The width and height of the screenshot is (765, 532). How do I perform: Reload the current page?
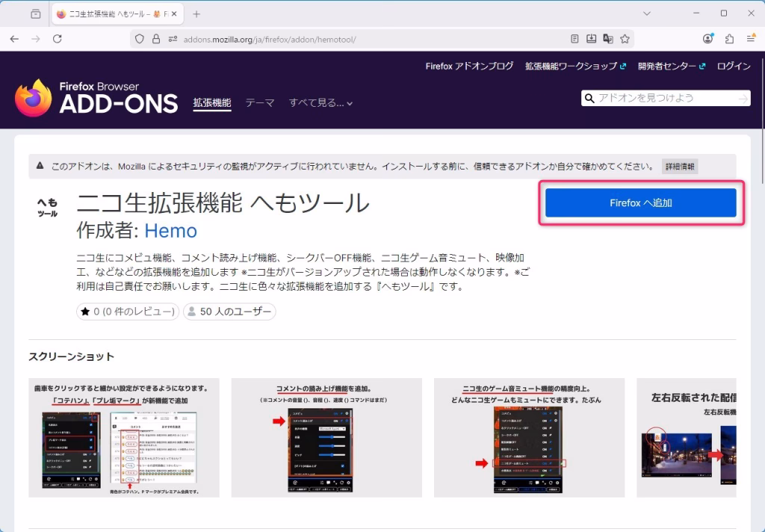58,39
